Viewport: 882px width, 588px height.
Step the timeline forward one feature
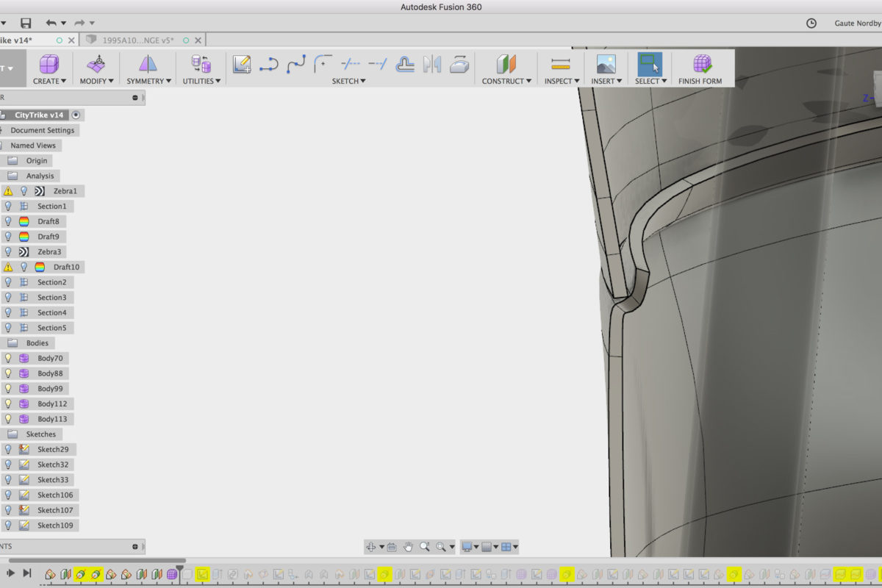[x=11, y=573]
